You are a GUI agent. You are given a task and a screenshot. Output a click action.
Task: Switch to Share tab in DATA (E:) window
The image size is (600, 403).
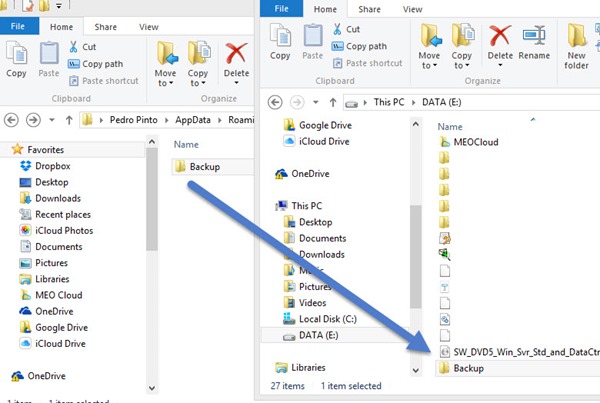pyautogui.click(x=369, y=9)
